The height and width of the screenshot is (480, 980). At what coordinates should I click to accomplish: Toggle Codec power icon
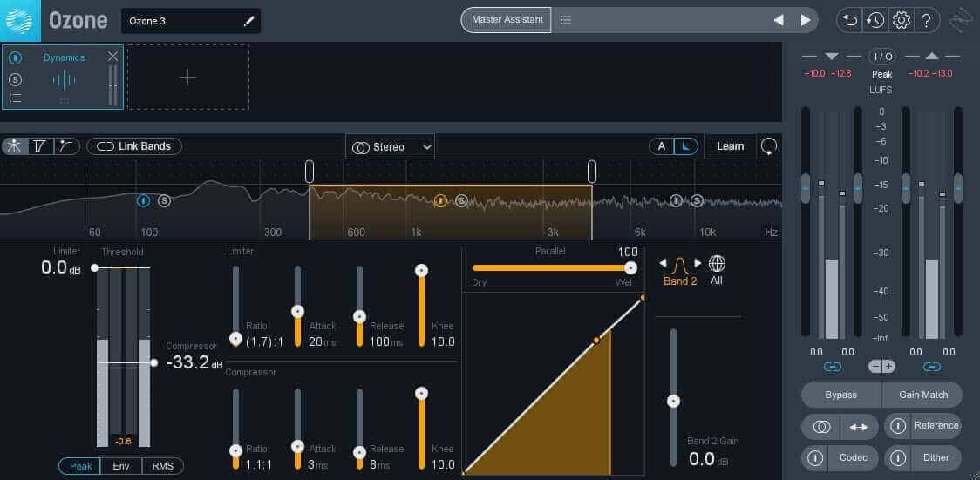click(x=815, y=458)
